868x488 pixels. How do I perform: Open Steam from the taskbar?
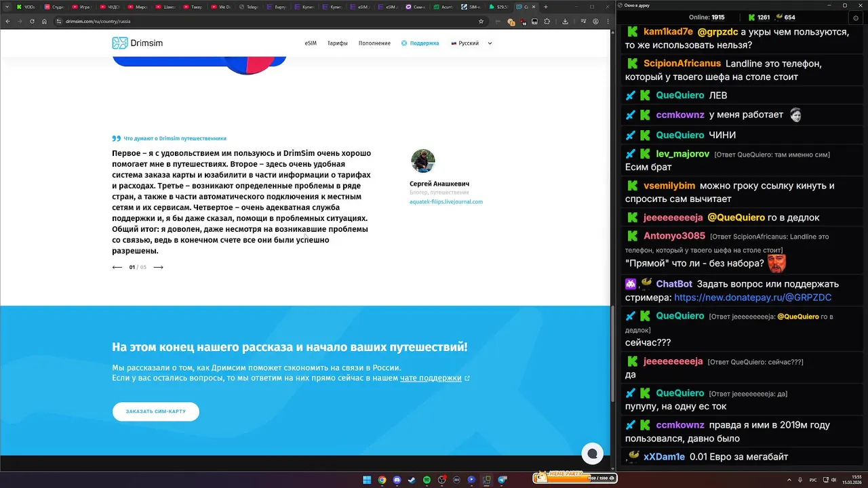tap(412, 480)
